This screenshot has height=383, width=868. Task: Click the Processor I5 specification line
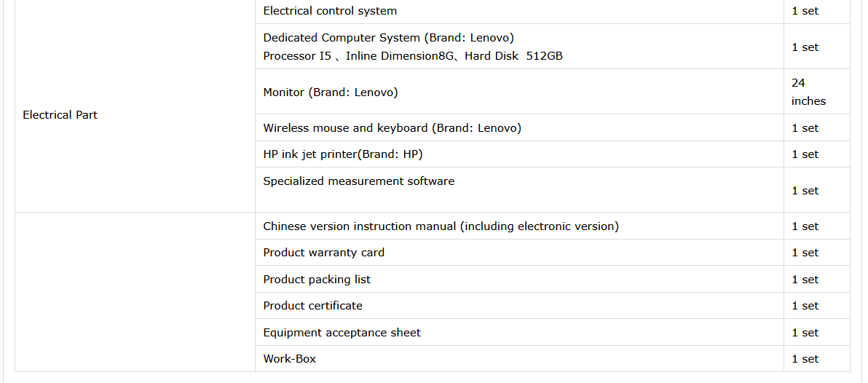click(x=412, y=56)
